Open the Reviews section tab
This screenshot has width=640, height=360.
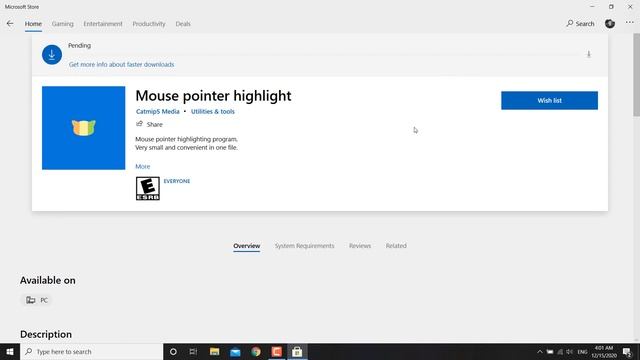pos(360,246)
